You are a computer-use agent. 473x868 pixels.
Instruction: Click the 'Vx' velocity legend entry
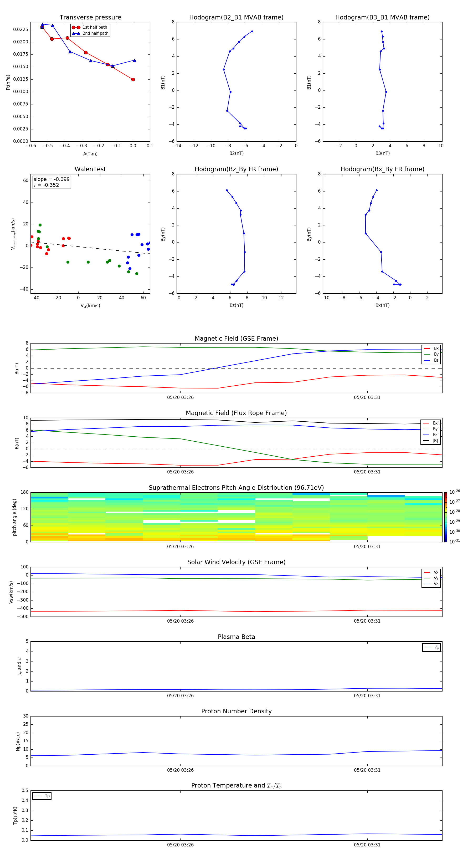(x=431, y=572)
